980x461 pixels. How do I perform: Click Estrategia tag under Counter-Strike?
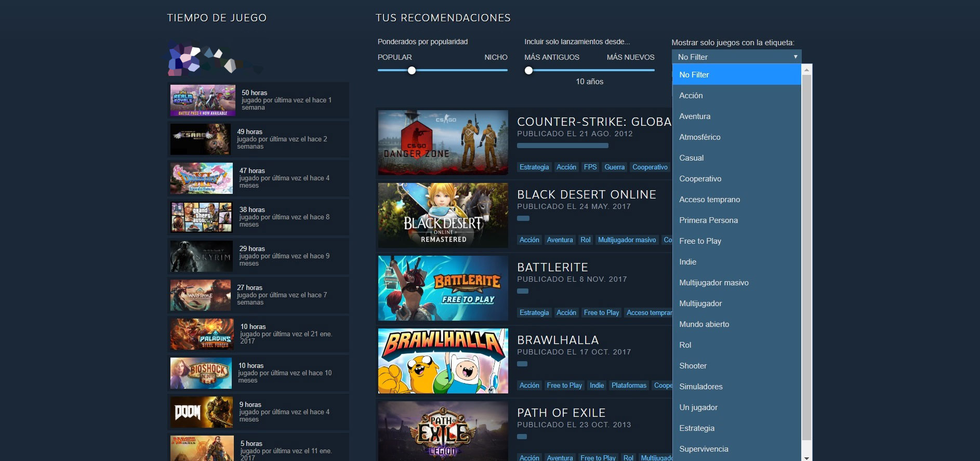534,167
